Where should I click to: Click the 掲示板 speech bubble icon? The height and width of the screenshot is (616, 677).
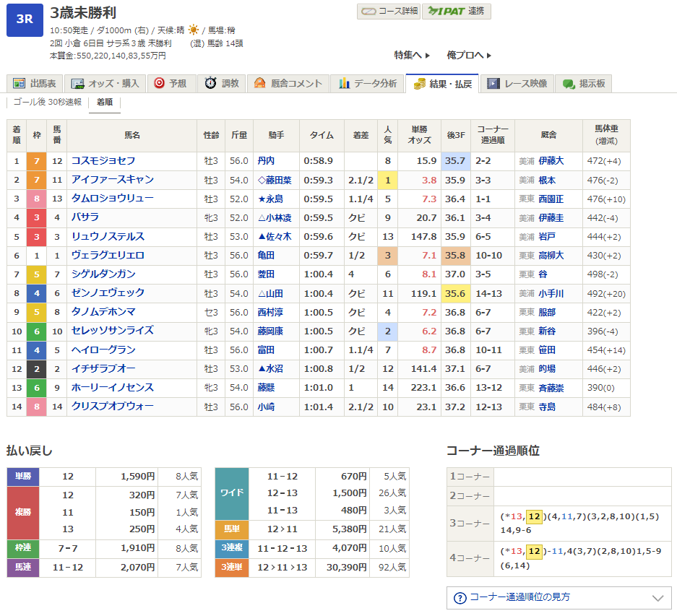coord(569,84)
